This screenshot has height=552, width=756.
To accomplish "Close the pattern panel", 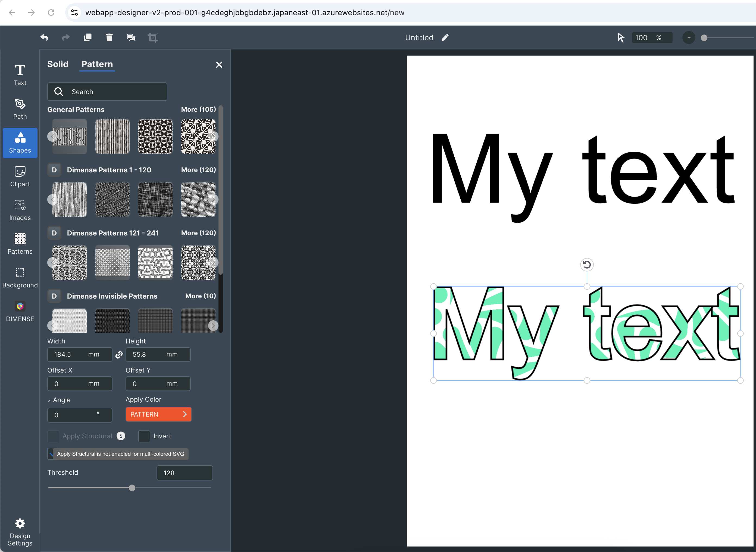I will [219, 65].
